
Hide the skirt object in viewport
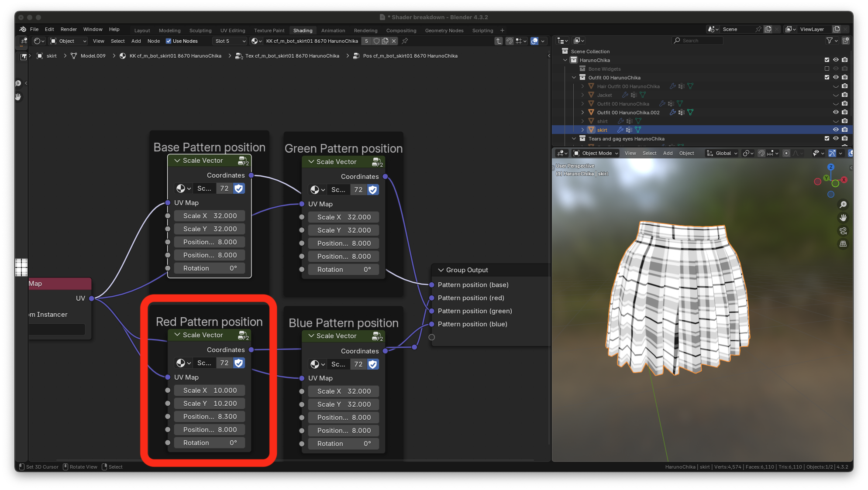(x=836, y=130)
